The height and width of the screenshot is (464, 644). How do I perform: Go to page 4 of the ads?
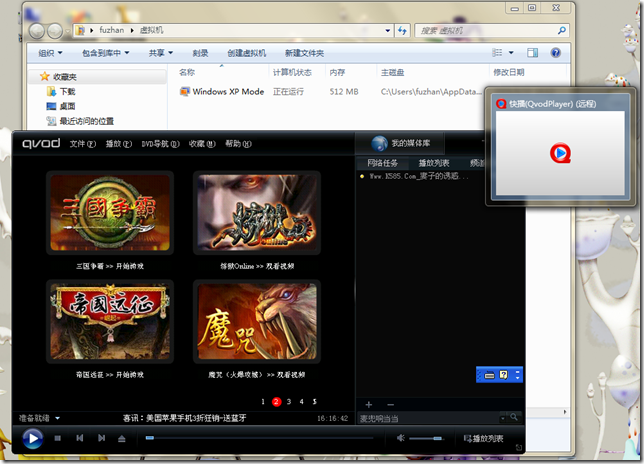[x=301, y=402]
